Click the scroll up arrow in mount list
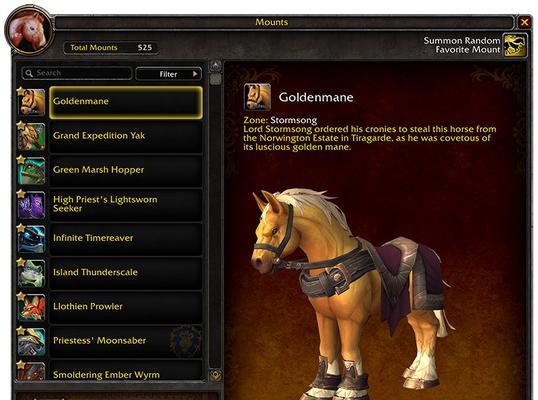This screenshot has width=538, height=400. tap(215, 66)
